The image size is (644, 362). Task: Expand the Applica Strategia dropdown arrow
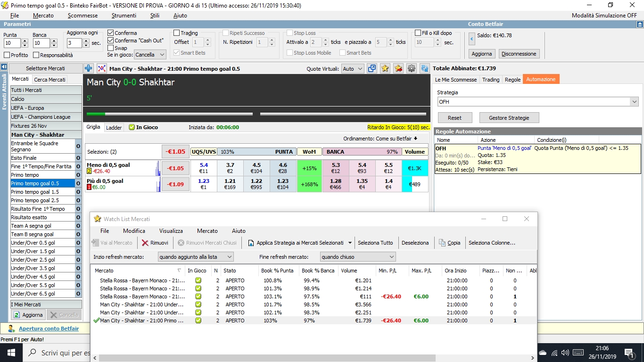(350, 243)
